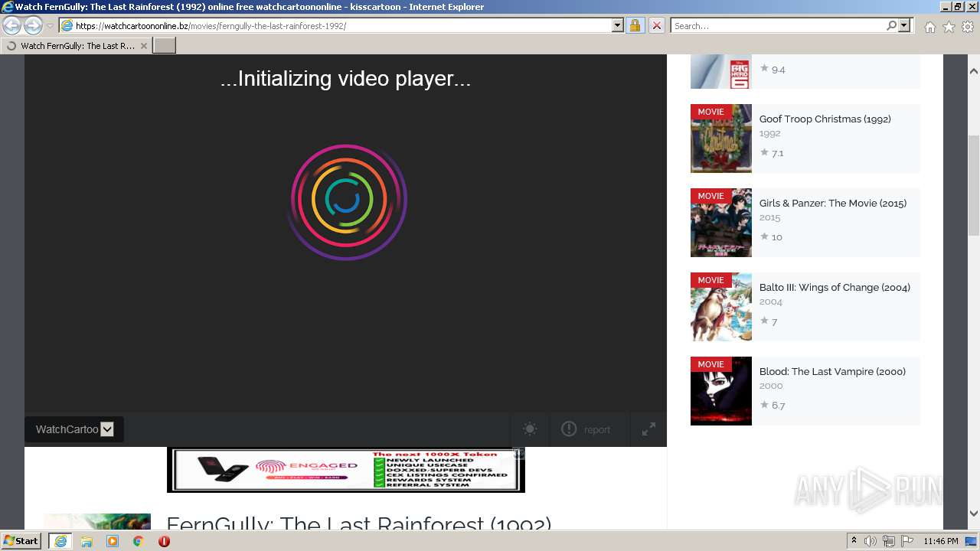This screenshot has width=980, height=551.
Task: Click the 9.4 rating star for Big Hero
Action: 764,68
